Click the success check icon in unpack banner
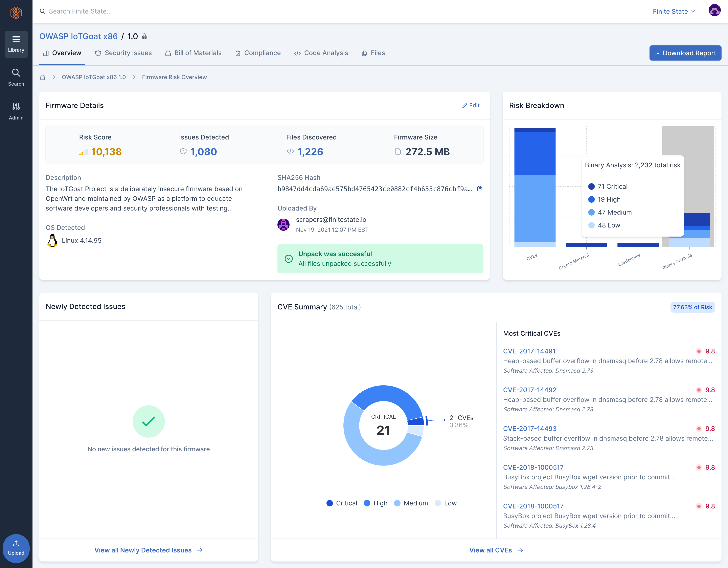Image resolution: width=728 pixels, height=568 pixels. pyautogui.click(x=289, y=259)
